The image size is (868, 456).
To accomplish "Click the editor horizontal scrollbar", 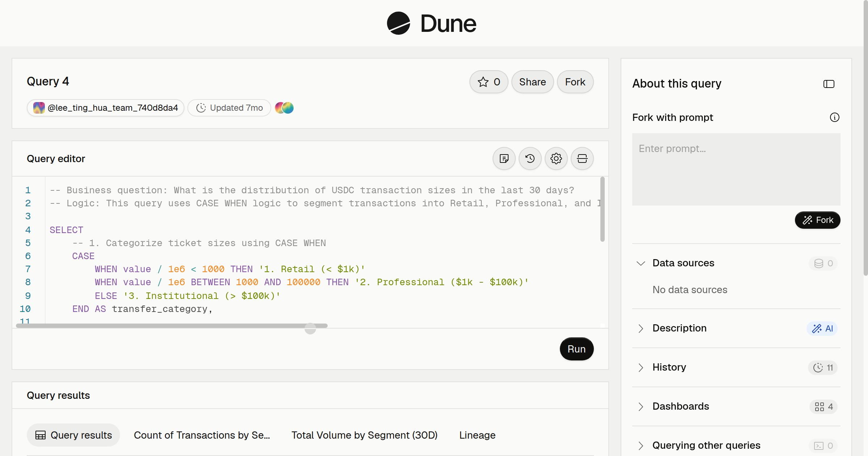I will [x=172, y=326].
